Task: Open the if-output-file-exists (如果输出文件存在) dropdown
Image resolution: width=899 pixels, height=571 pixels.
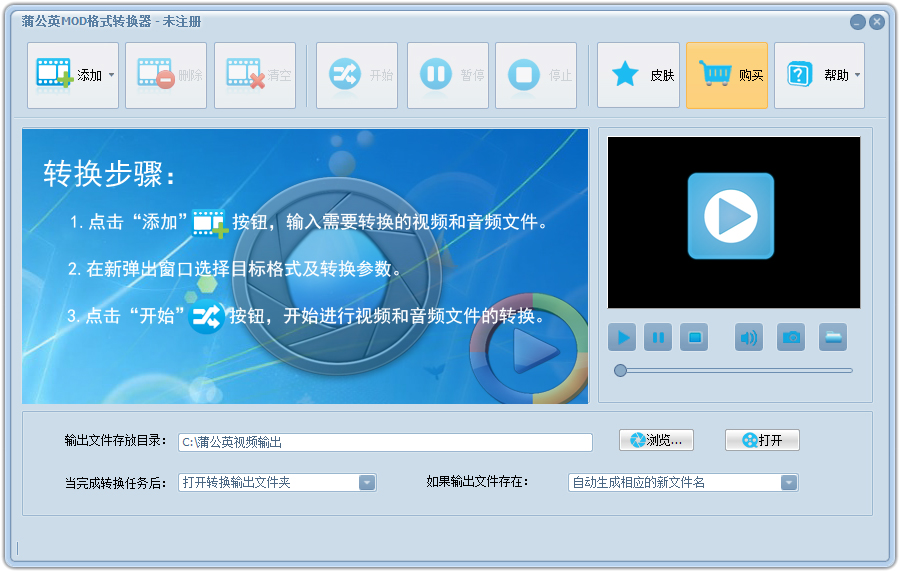Action: click(x=789, y=483)
